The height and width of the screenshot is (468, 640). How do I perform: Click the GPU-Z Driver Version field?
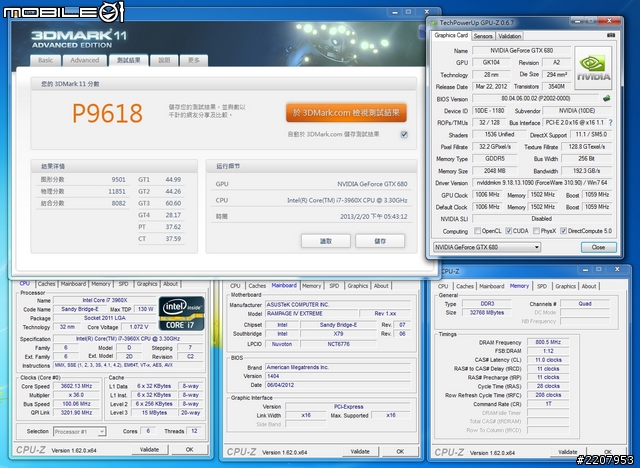click(542, 183)
